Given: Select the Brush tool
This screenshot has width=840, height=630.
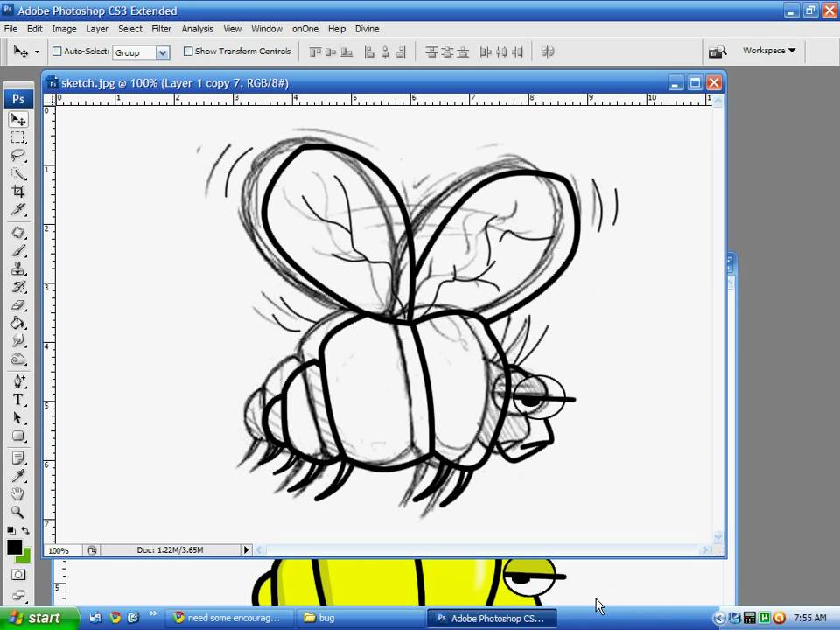Looking at the screenshot, I should [18, 248].
